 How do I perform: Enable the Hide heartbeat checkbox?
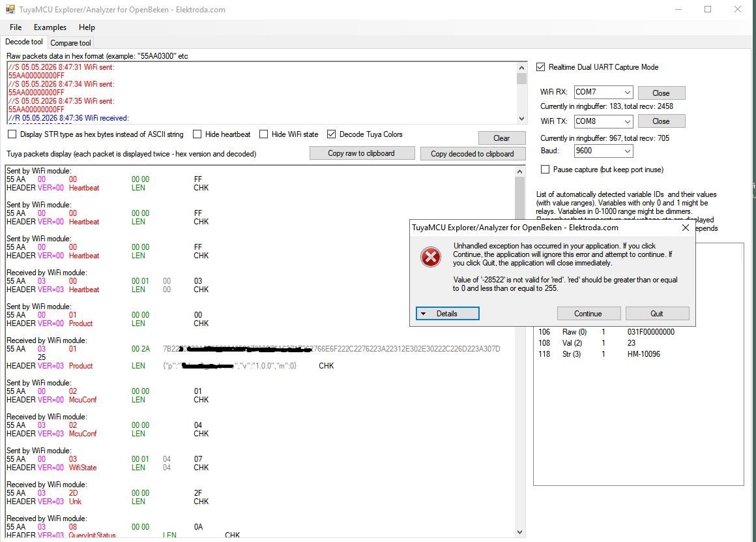(197, 134)
